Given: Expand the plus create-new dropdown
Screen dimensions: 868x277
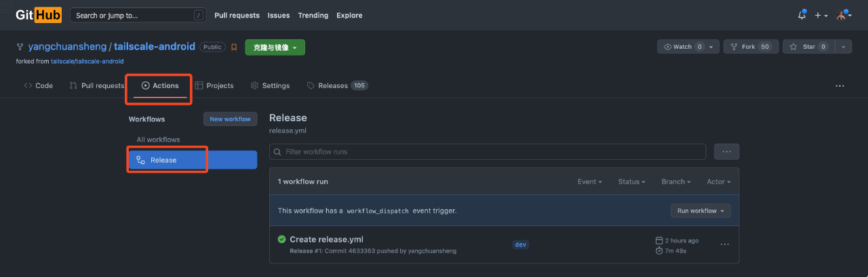Looking at the screenshot, I should click(821, 15).
